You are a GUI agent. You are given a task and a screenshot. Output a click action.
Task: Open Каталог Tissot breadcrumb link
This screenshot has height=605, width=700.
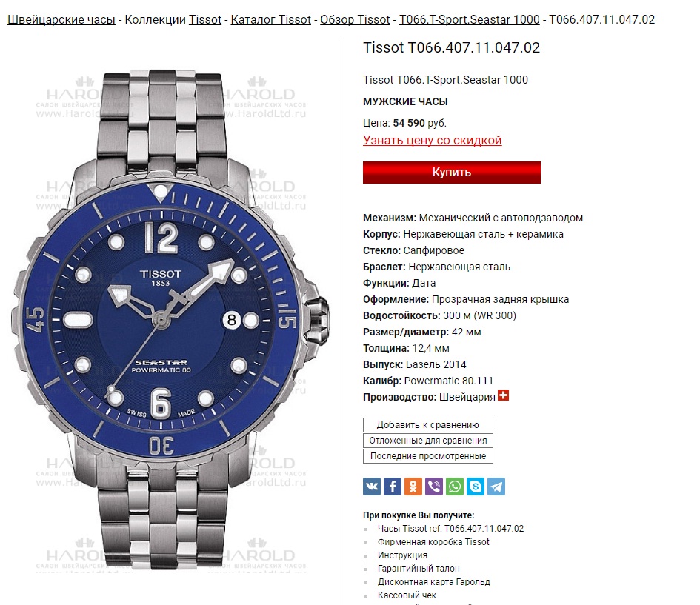270,20
